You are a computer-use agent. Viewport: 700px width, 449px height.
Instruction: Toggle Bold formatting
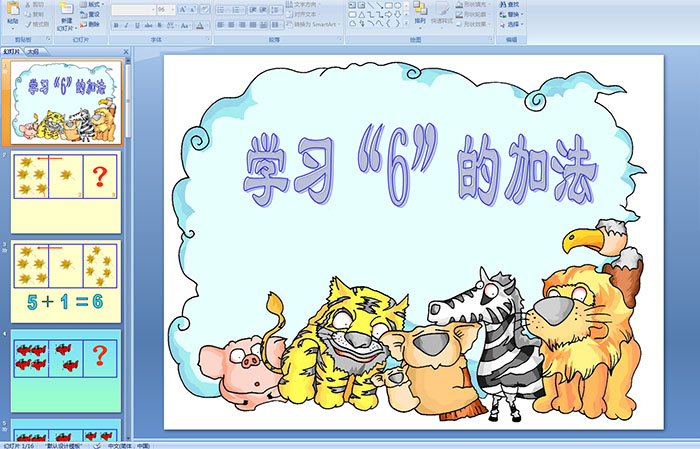[x=116, y=25]
